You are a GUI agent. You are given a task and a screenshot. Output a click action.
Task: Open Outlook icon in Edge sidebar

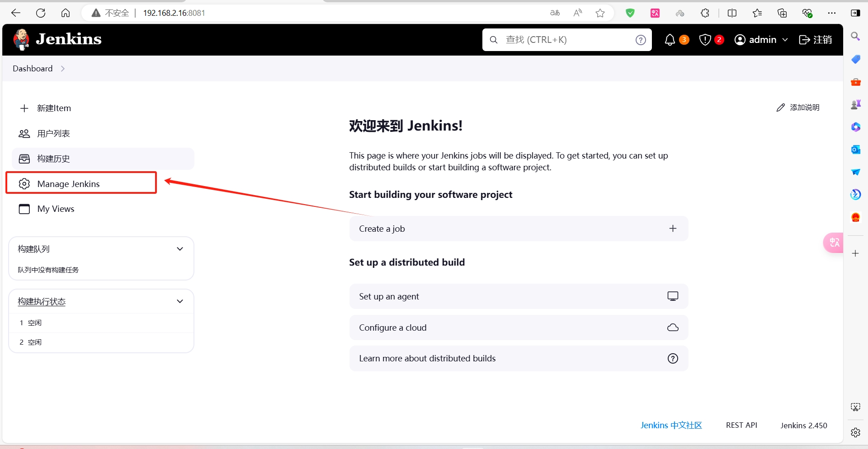pyautogui.click(x=855, y=150)
